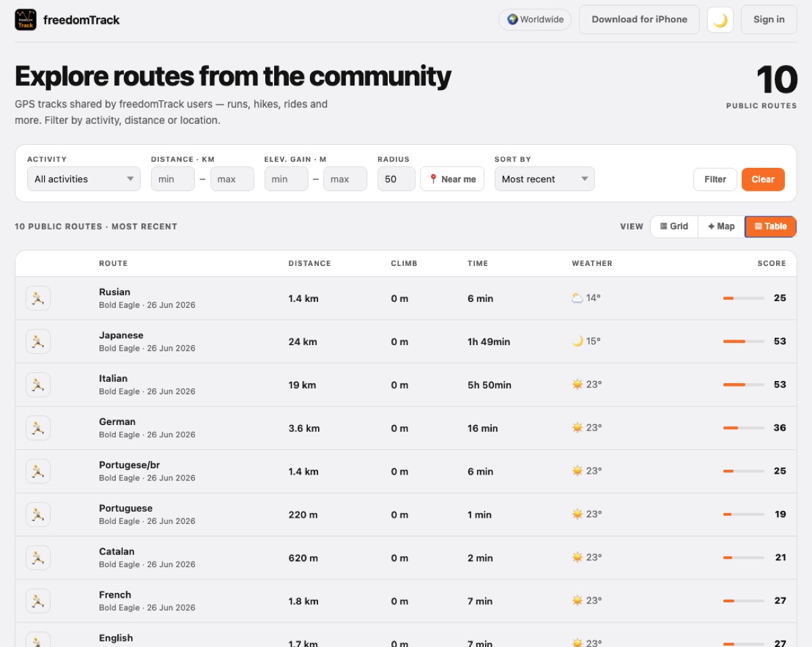Click the 620 m distance cell
This screenshot has height=647, width=812.
tap(302, 558)
